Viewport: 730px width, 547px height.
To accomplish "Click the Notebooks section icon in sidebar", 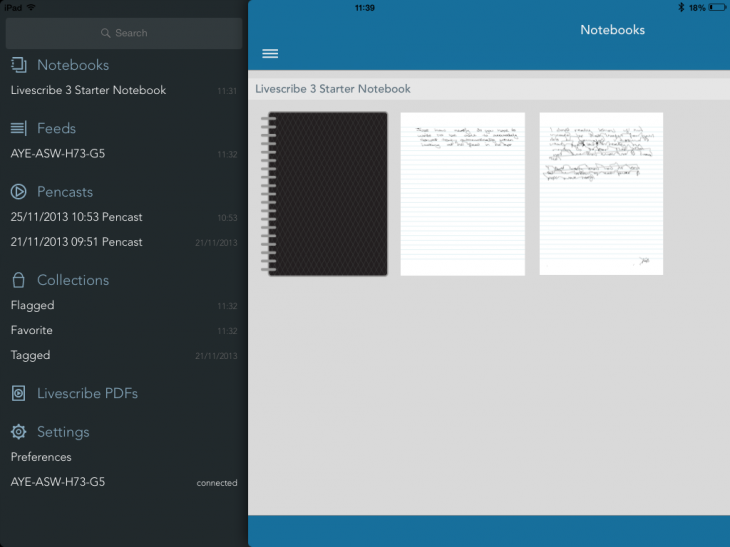I will [19, 65].
